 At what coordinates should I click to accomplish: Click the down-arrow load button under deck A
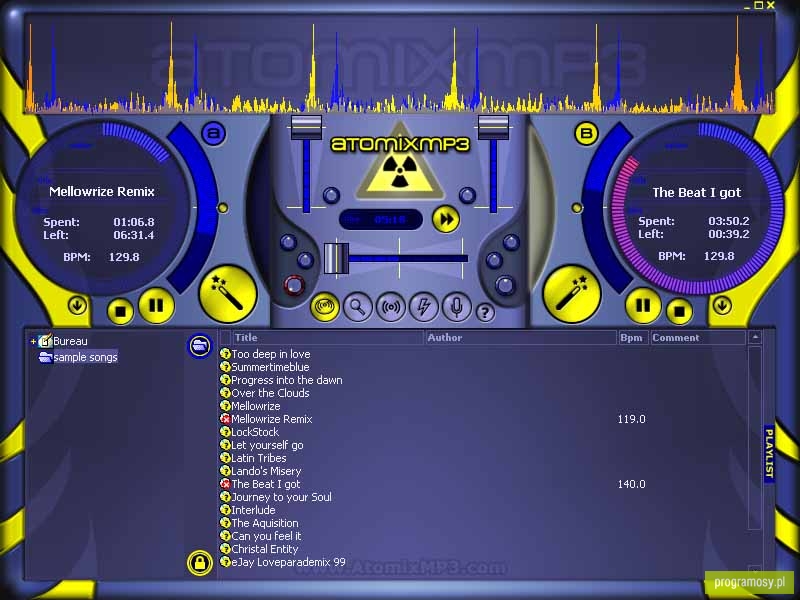78,306
